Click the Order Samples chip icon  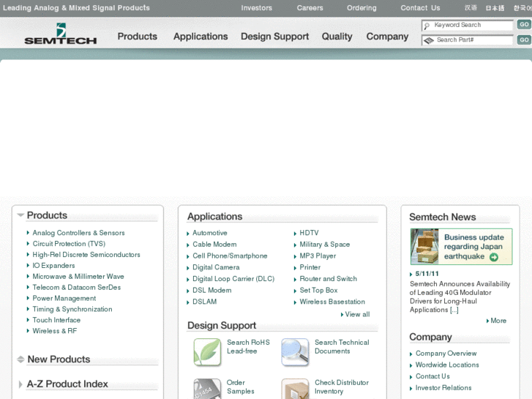pos(207,389)
